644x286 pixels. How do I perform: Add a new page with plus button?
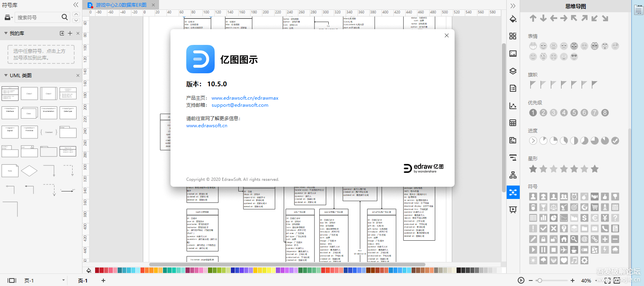103,280
